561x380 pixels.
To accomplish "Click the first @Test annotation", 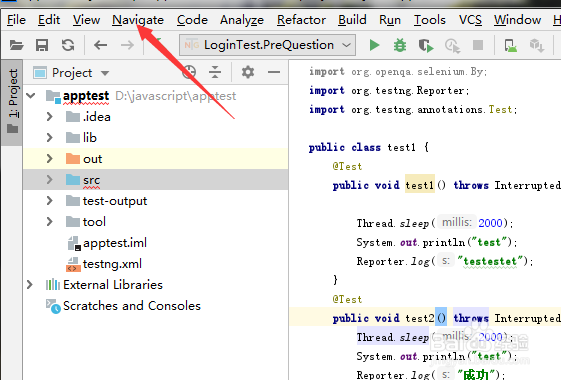I will pos(347,166).
